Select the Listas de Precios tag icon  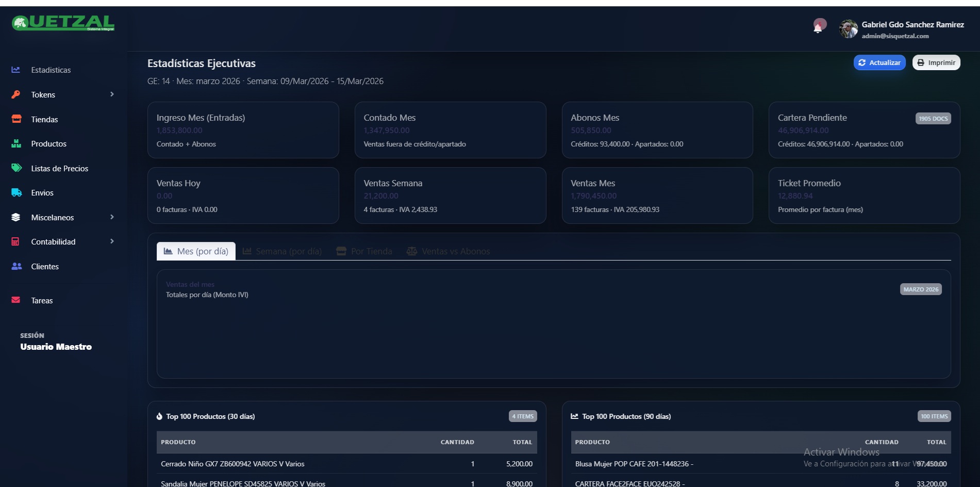pos(15,168)
